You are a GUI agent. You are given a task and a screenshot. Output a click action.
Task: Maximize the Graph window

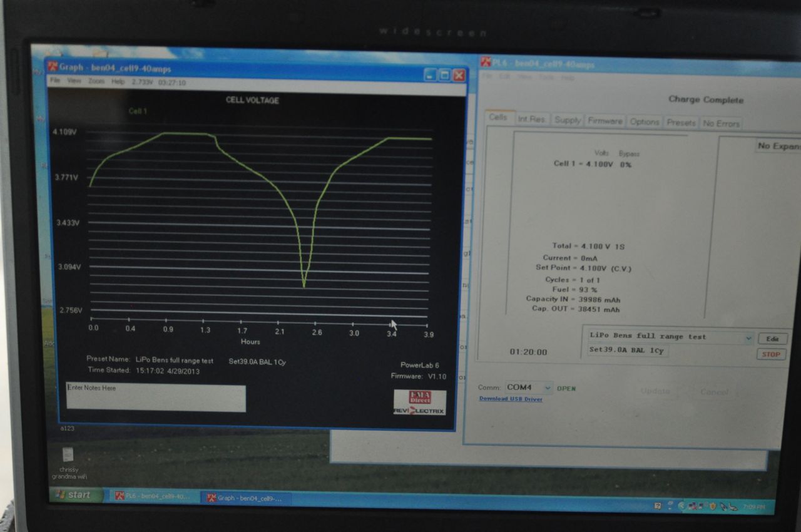pos(444,75)
